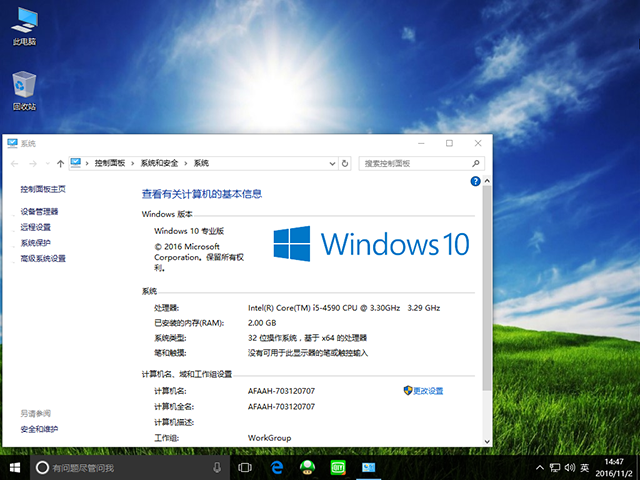Open the Windows Start menu

tap(15, 467)
